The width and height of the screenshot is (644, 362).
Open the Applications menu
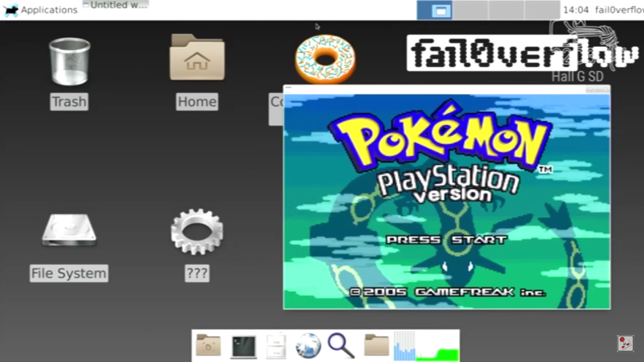tap(41, 10)
